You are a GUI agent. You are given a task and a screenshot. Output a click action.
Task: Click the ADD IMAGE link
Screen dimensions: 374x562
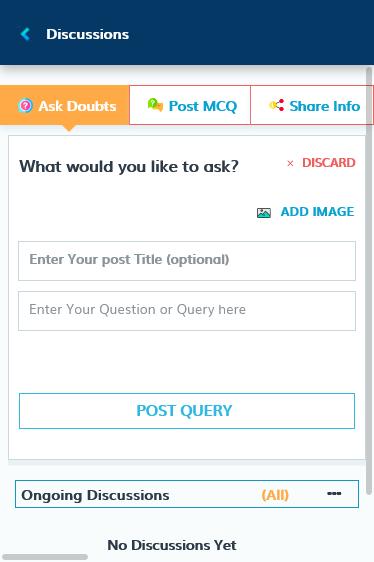click(x=317, y=212)
